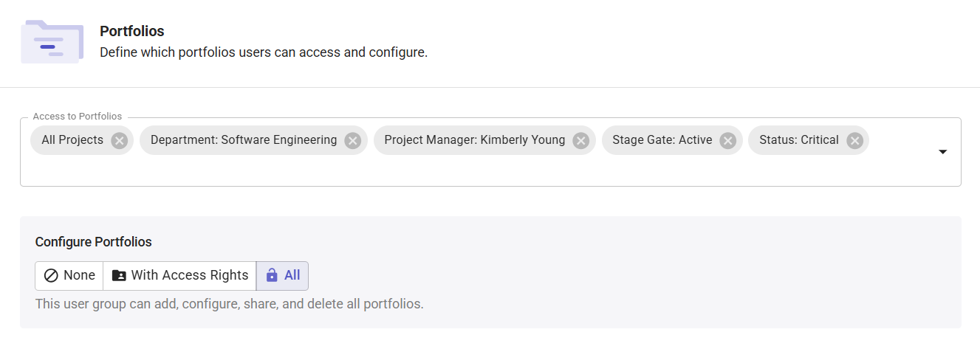Viewport: 980px width, 349px height.
Task: Remove the Stage Gate: Active chip
Action: (x=727, y=140)
